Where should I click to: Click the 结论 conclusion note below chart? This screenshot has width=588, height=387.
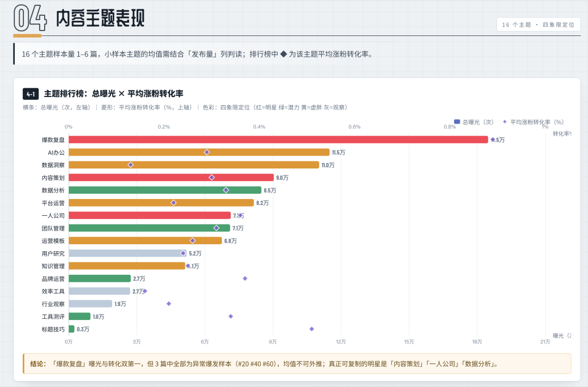click(x=297, y=364)
